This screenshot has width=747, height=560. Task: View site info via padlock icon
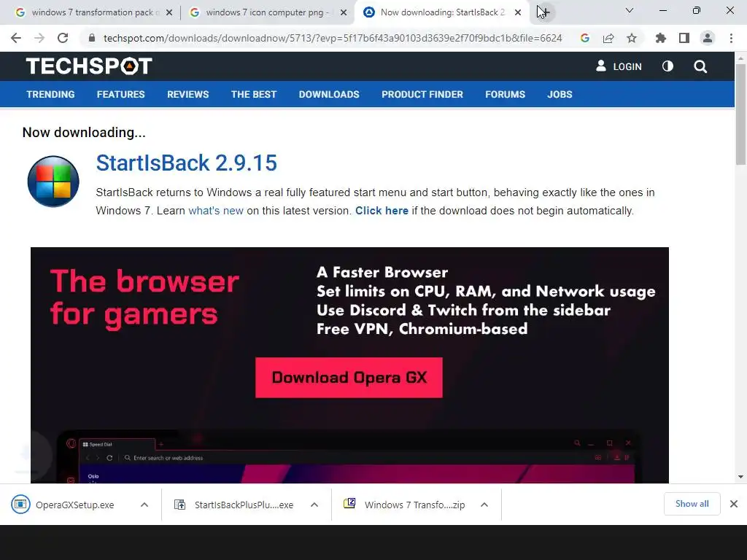(x=91, y=38)
